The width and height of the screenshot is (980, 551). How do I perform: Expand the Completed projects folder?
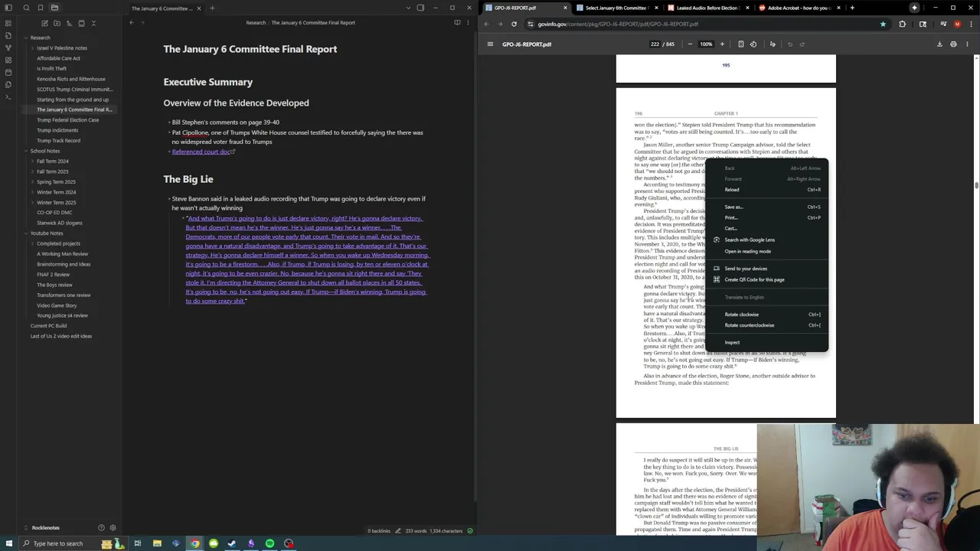pos(32,243)
